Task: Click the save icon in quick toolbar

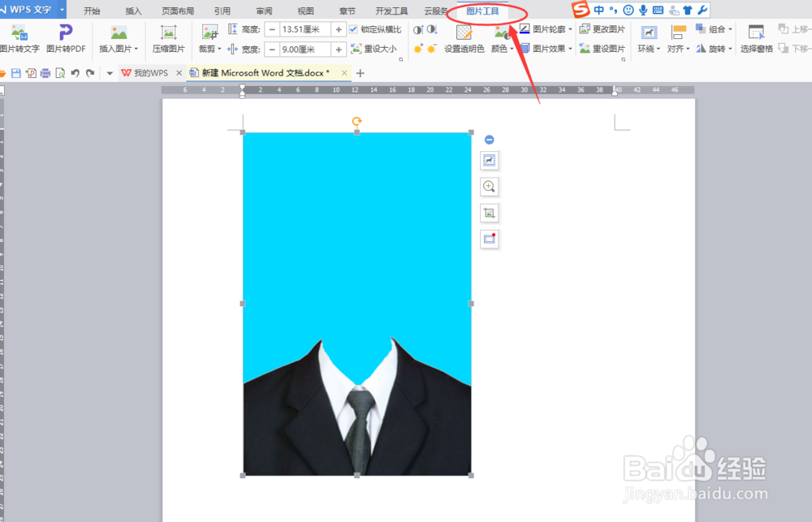Action: click(16, 74)
